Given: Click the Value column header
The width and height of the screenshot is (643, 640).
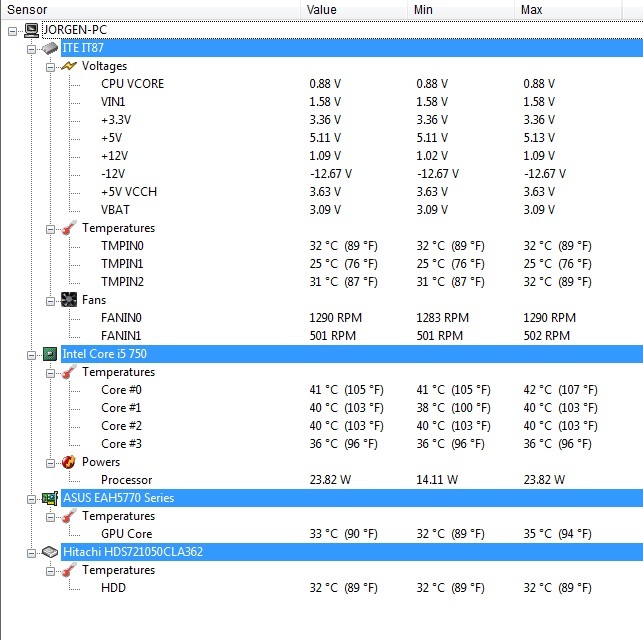Looking at the screenshot, I should (354, 9).
